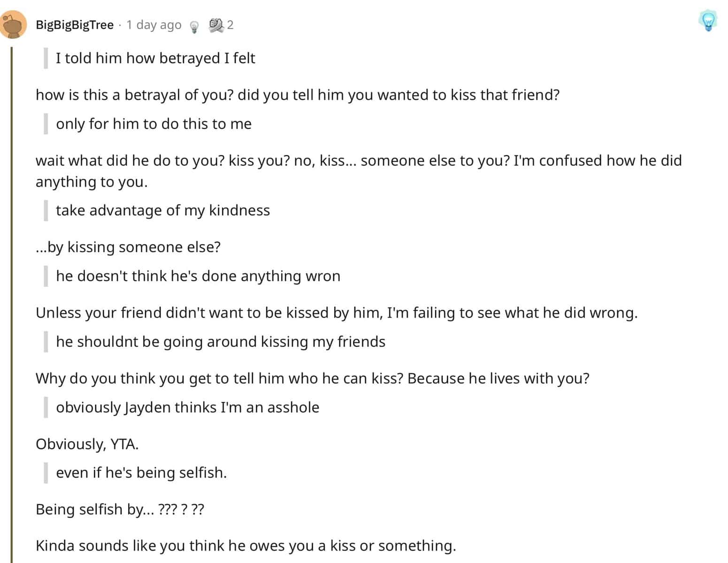
Task: Click the teal lightbulb badge at top right
Action: [708, 21]
